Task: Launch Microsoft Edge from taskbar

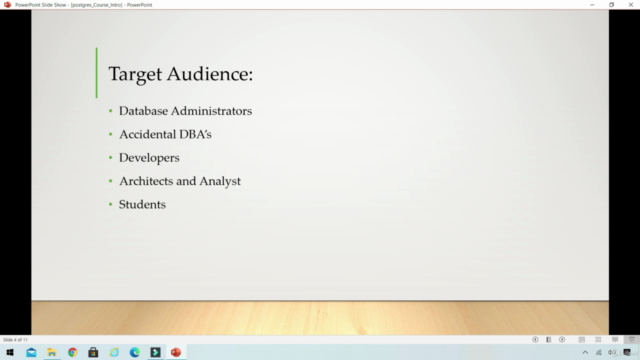Action: 135,352
